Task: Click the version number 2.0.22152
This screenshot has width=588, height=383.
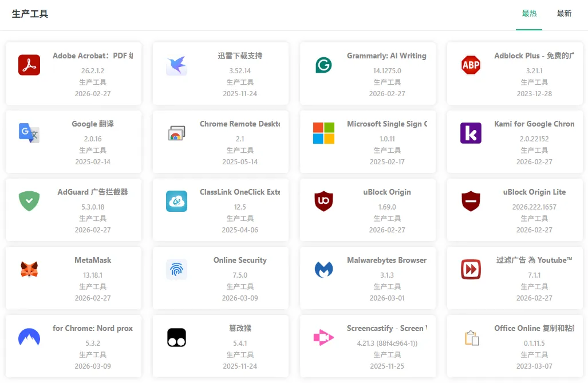Action: tap(534, 139)
